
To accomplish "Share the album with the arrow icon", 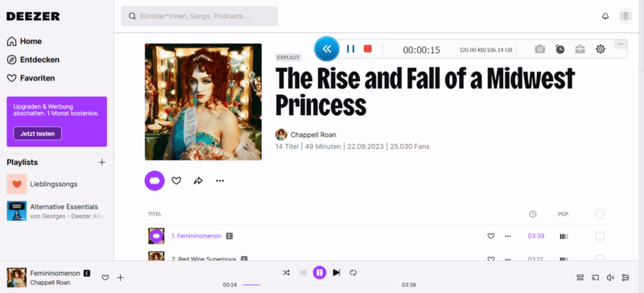I will click(198, 181).
